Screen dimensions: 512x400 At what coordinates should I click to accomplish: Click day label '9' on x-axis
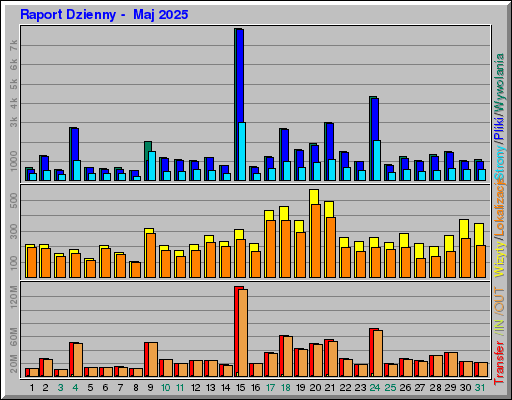[x=151, y=388]
